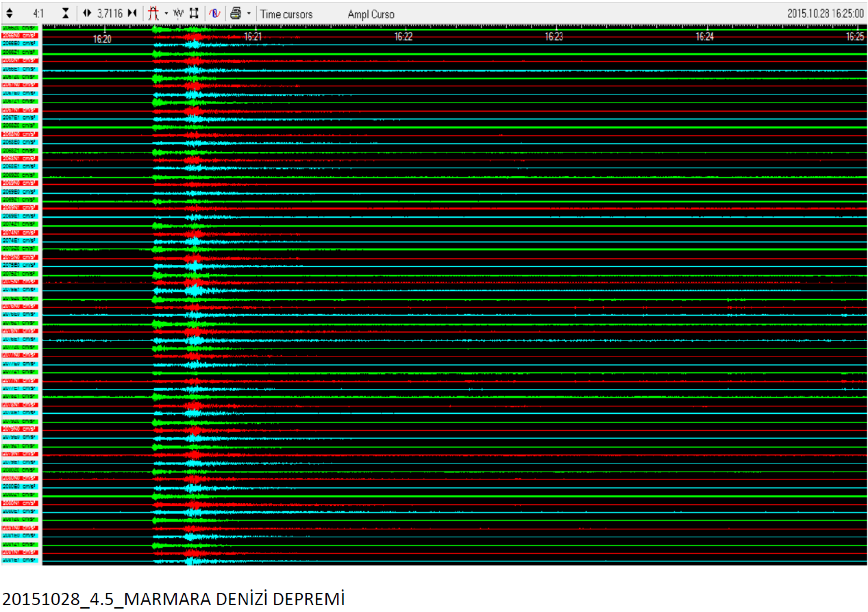
Task: Select the red 2066N0 channel label
Action: click(x=21, y=36)
